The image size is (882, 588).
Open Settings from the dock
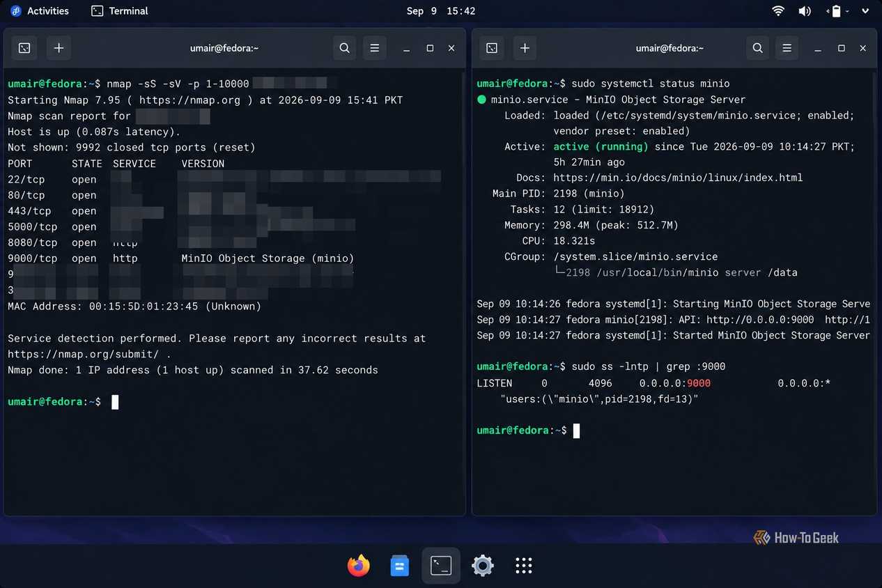483,565
